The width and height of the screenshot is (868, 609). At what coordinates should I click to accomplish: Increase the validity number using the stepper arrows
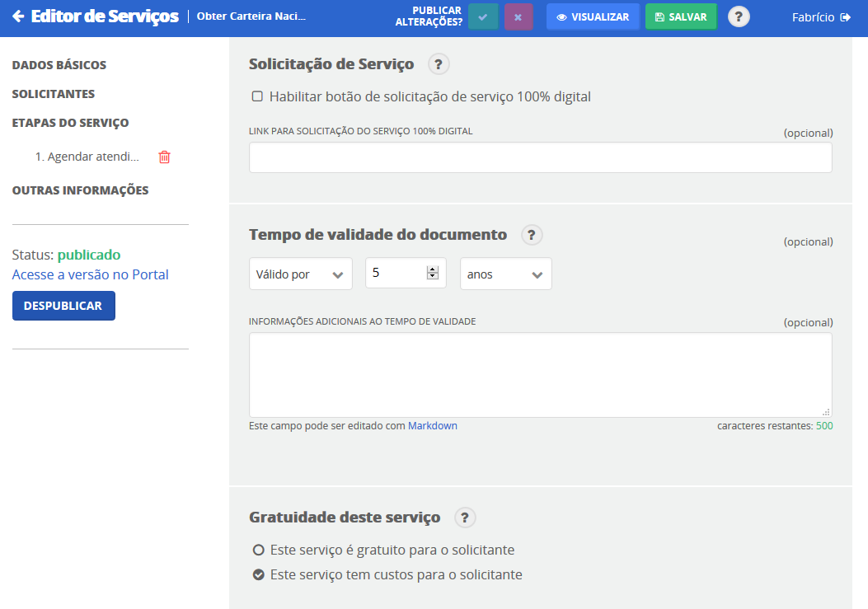pyautogui.click(x=432, y=269)
